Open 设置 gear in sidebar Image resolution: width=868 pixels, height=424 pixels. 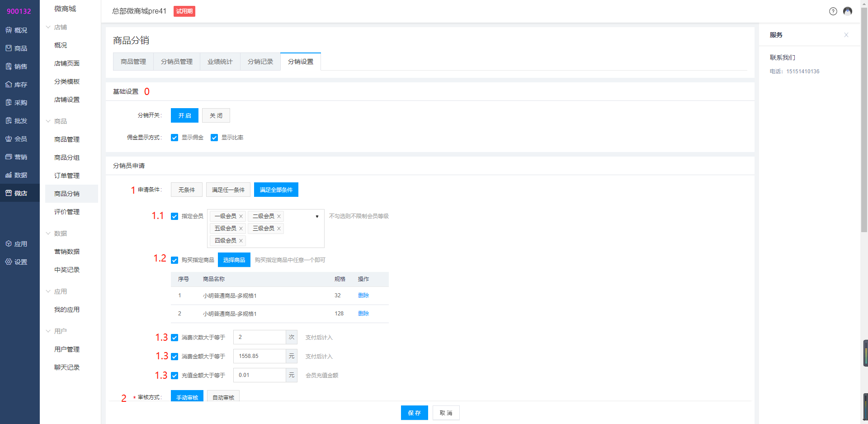coord(16,262)
